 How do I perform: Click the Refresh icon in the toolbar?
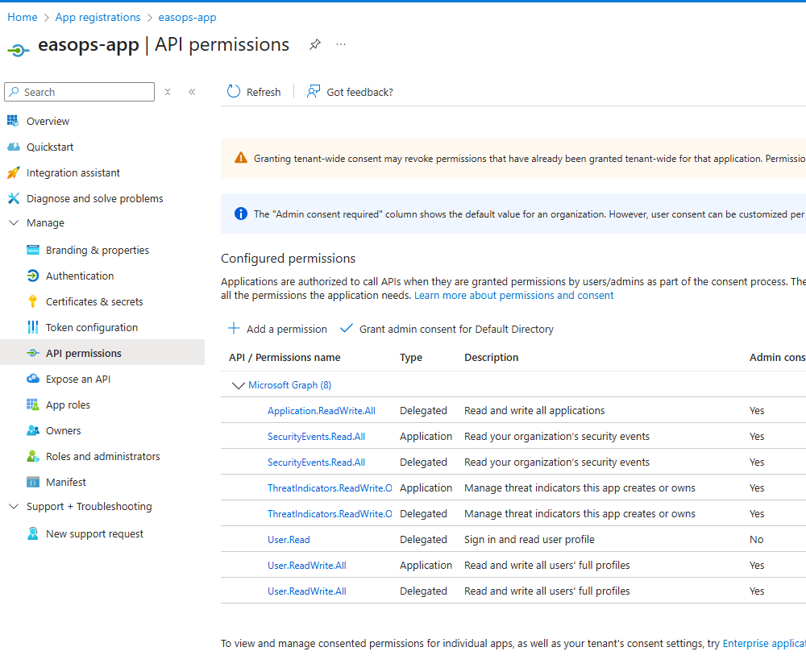pos(234,92)
